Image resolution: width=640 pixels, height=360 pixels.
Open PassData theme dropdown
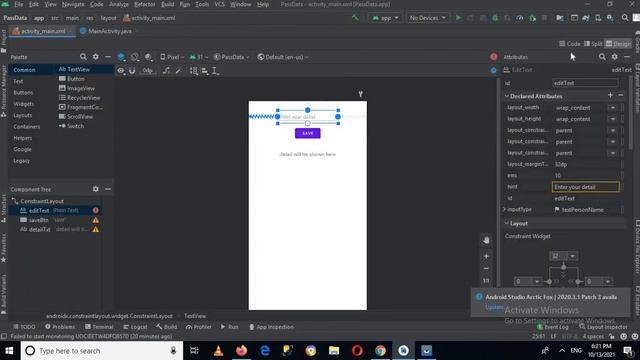pos(231,57)
